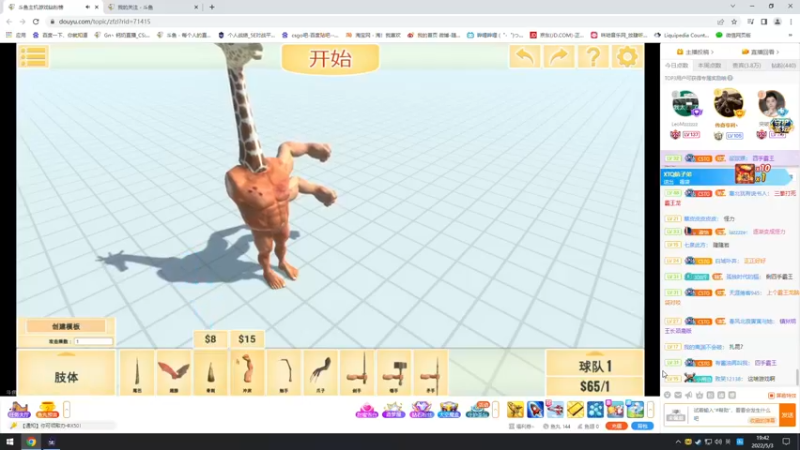Switch to the 钻粉 tab
The width and height of the screenshot is (800, 450).
click(x=783, y=66)
